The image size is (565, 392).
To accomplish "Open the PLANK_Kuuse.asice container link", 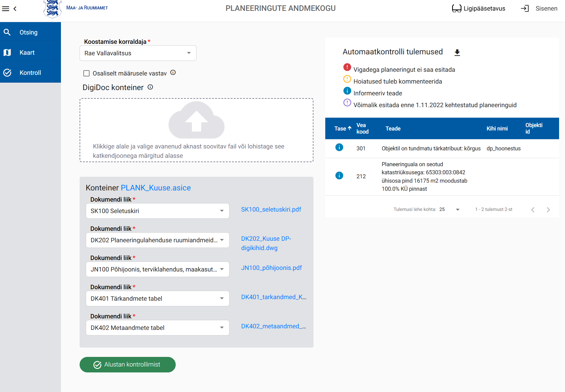I will 155,188.
